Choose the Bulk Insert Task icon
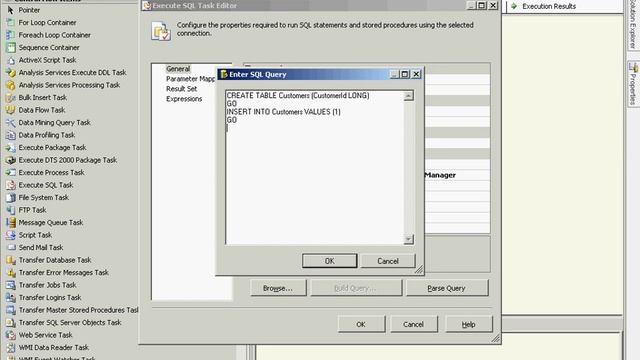Image resolution: width=640 pixels, height=360 pixels. (11, 98)
